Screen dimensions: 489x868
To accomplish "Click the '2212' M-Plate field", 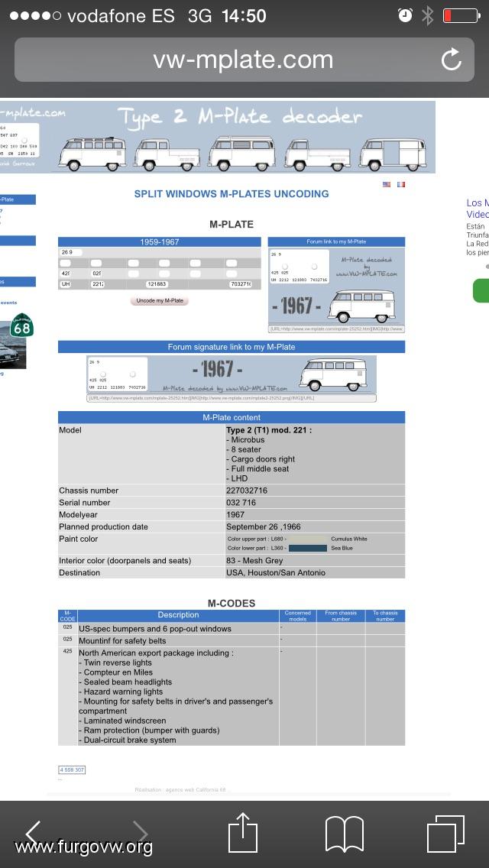I will pos(97,284).
